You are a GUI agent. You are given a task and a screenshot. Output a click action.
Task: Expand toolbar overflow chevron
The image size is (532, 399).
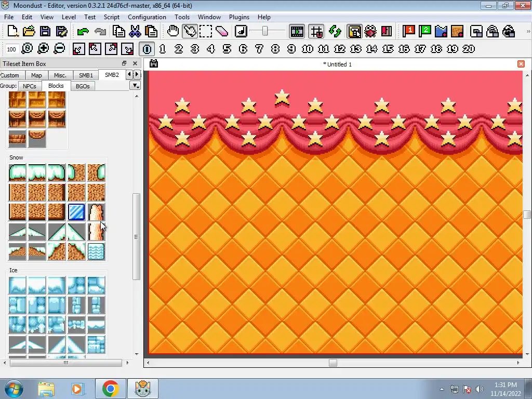528,31
